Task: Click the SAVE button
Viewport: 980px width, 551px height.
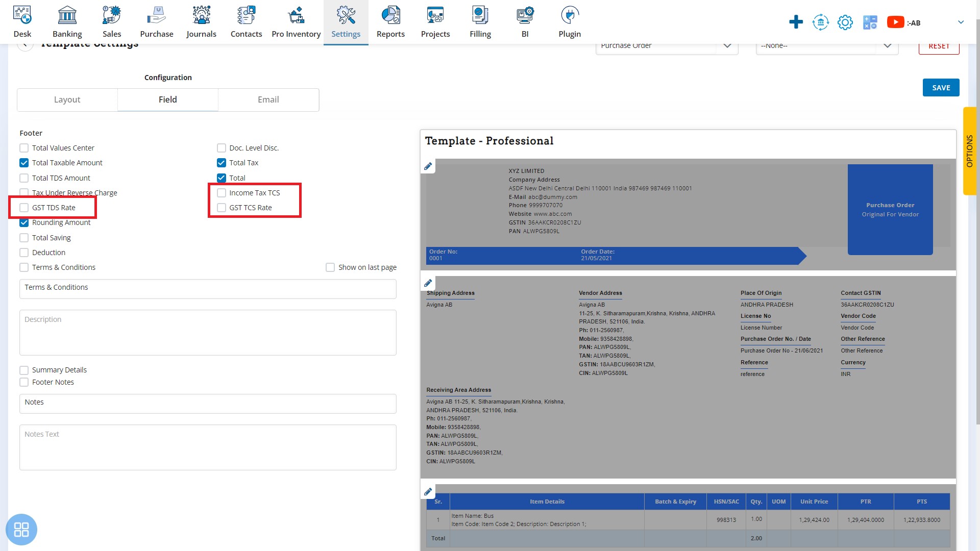Action: click(941, 87)
